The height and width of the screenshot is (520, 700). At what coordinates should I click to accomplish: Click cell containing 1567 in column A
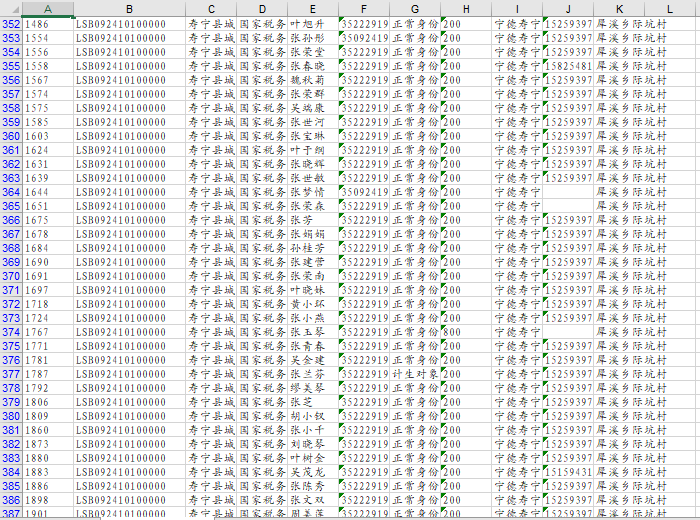pos(48,80)
